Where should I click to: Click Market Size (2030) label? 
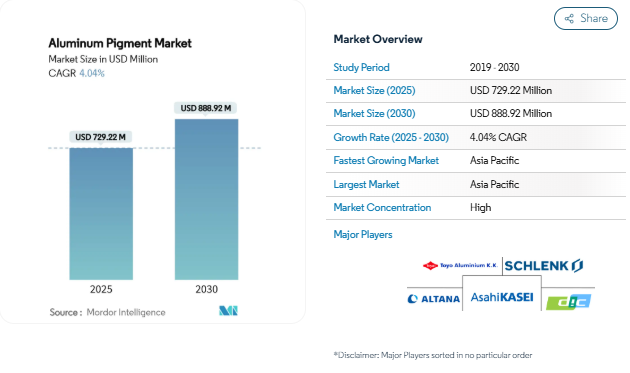374,113
